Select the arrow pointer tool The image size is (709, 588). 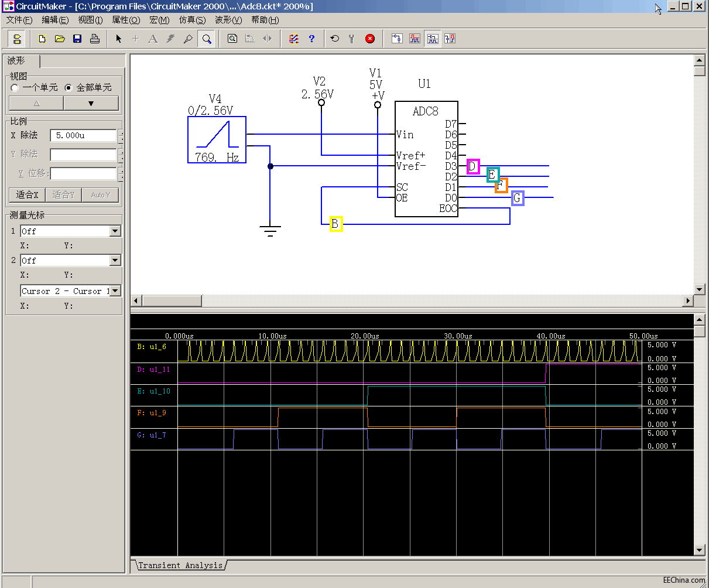pyautogui.click(x=118, y=39)
